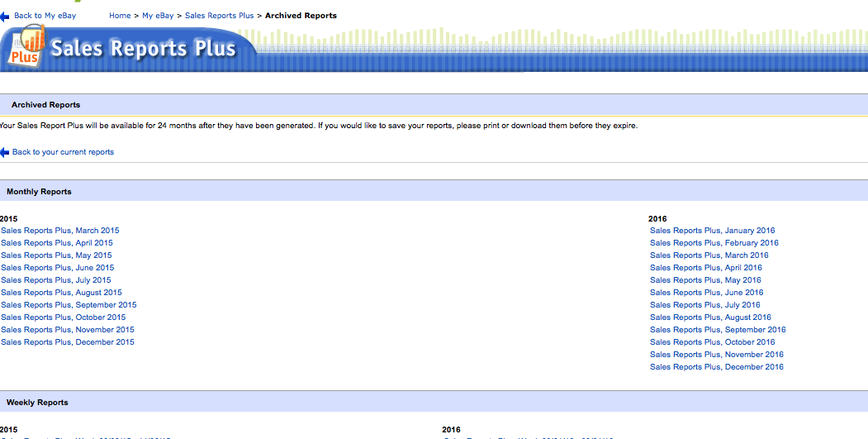Open the Back to My eBay link
The width and height of the screenshot is (868, 439).
coord(45,16)
